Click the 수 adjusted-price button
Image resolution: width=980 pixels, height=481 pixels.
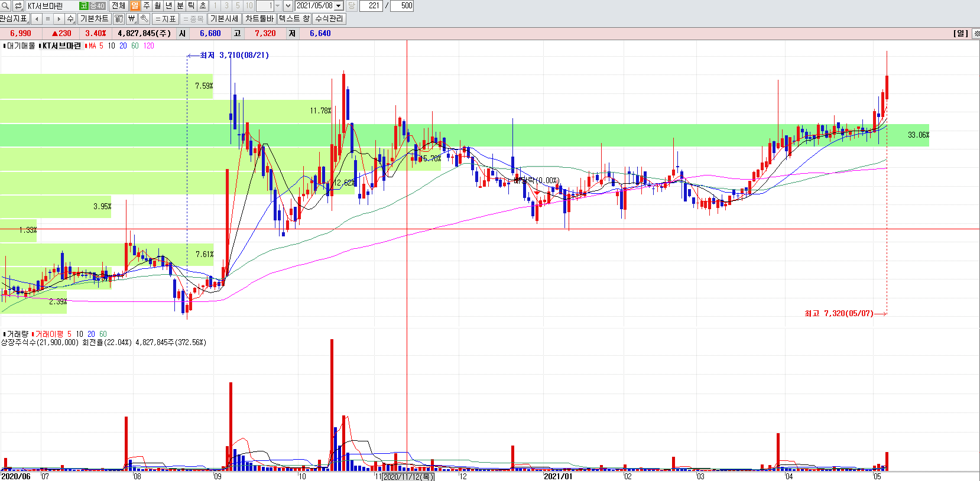[70, 19]
